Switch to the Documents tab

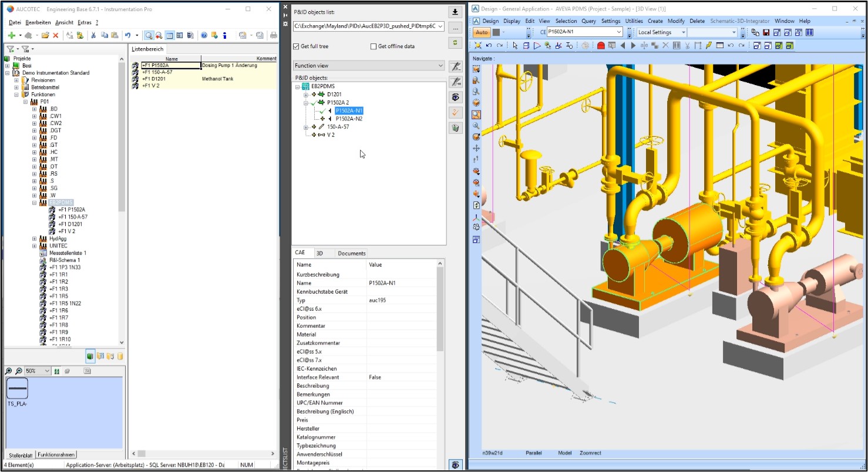tap(351, 253)
